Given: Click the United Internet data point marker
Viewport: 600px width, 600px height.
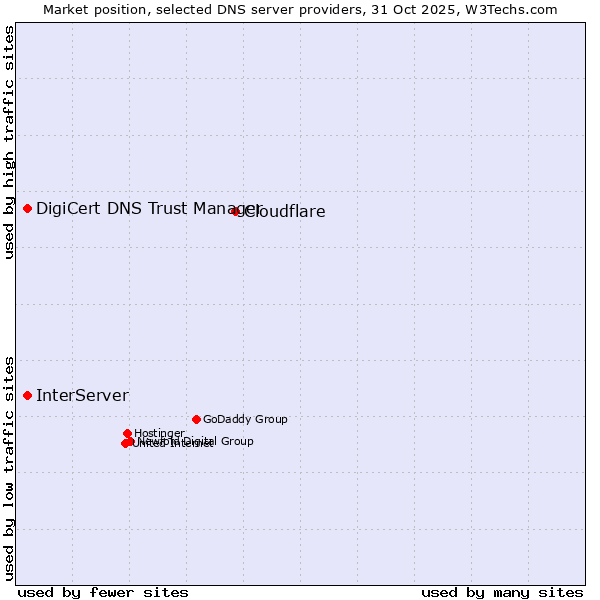Looking at the screenshot, I should click(125, 443).
